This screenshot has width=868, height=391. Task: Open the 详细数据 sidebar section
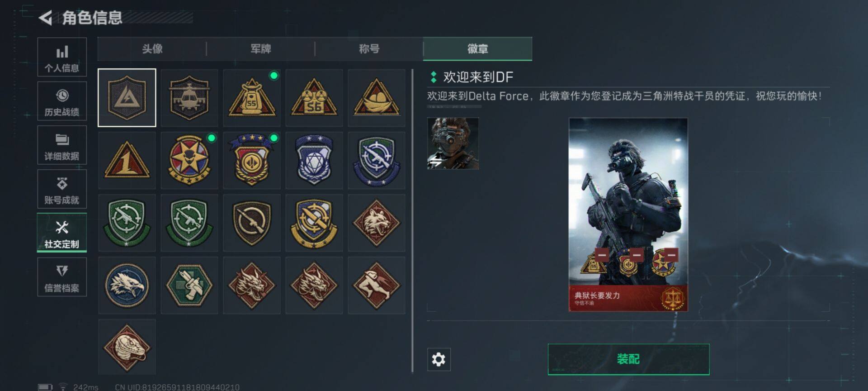[x=62, y=145]
